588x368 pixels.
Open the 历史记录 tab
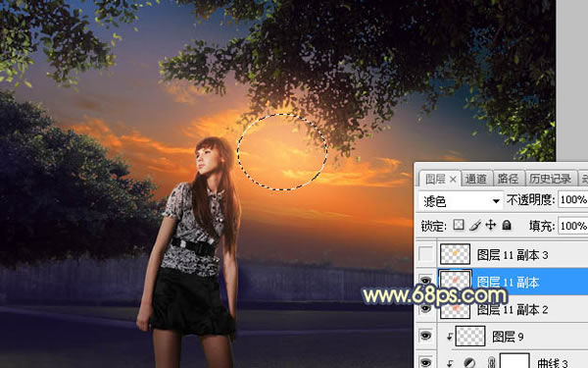pyautogui.click(x=551, y=180)
